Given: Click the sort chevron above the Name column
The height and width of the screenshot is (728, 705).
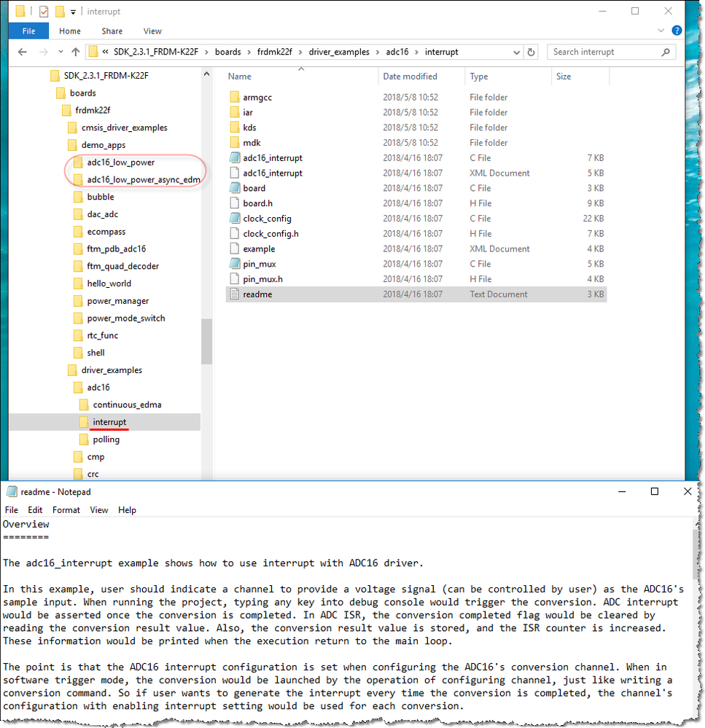Looking at the screenshot, I should pos(300,67).
